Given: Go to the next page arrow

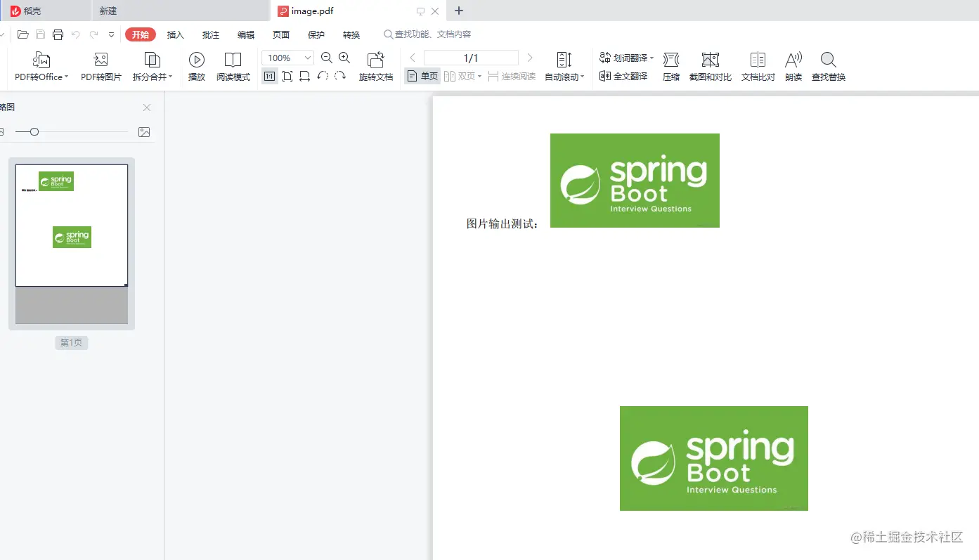Looking at the screenshot, I should tap(530, 58).
